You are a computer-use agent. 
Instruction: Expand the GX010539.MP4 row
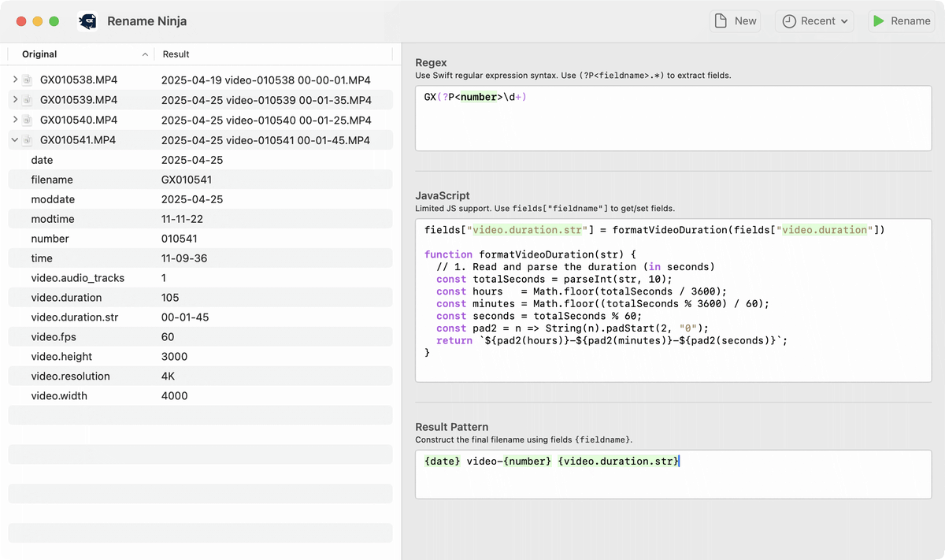(x=15, y=99)
